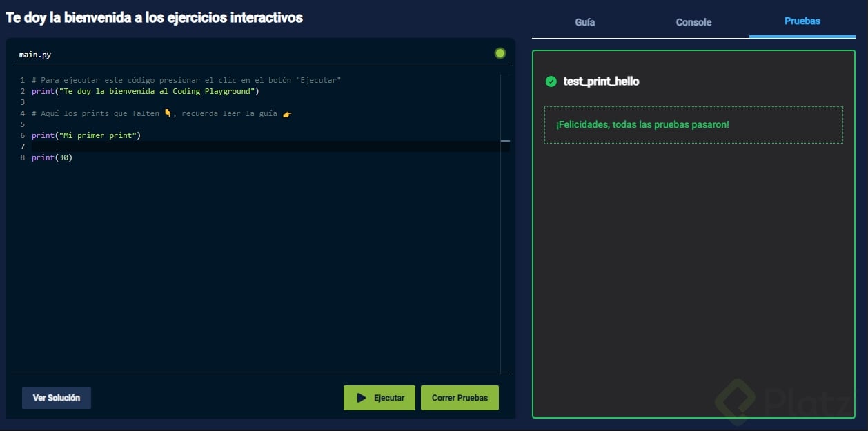Click the comment on line 1
Screen dimensions: 868x431
pos(186,80)
